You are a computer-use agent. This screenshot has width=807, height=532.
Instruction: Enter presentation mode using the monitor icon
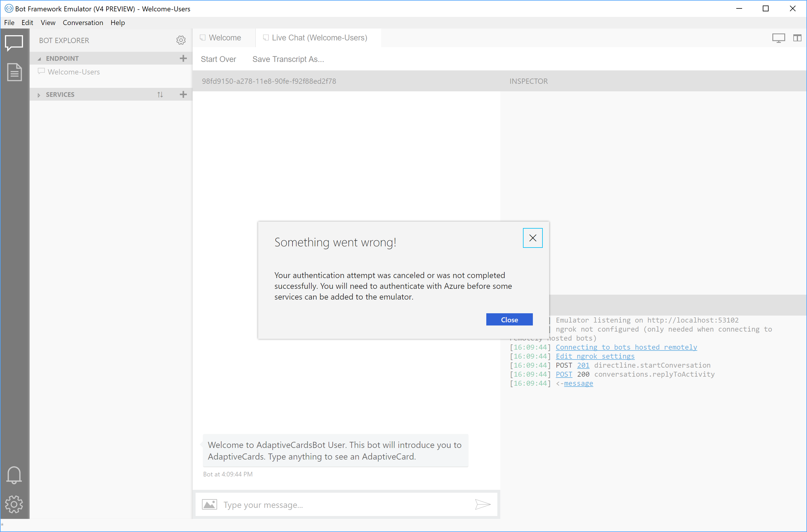pos(778,38)
